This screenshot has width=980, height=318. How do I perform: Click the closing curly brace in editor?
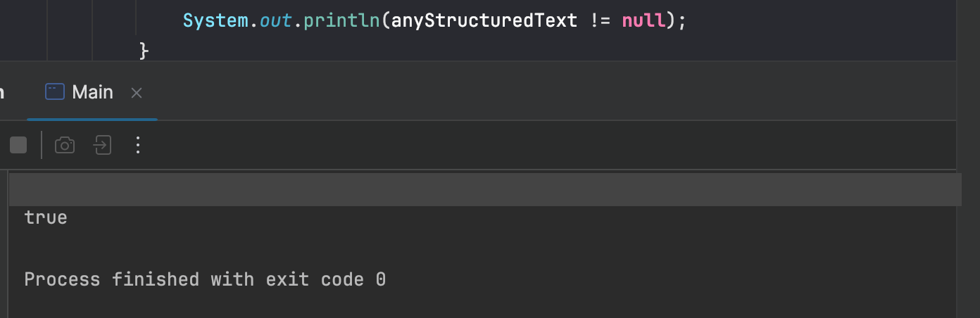(144, 51)
